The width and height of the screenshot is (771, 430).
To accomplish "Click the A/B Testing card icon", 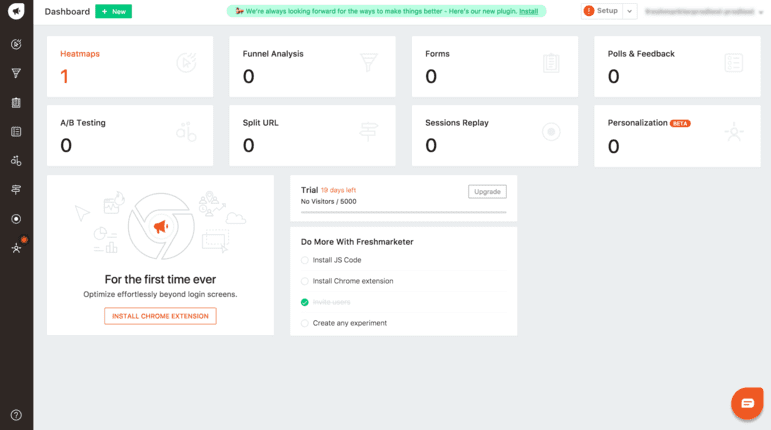I will pyautogui.click(x=186, y=132).
